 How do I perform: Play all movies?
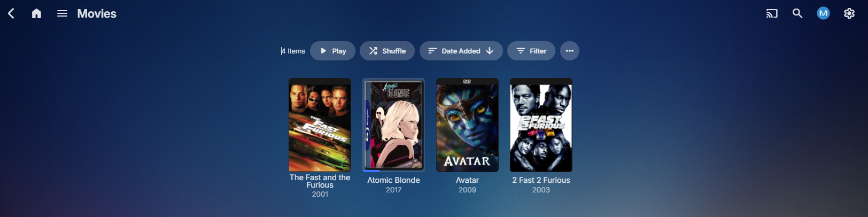point(332,51)
